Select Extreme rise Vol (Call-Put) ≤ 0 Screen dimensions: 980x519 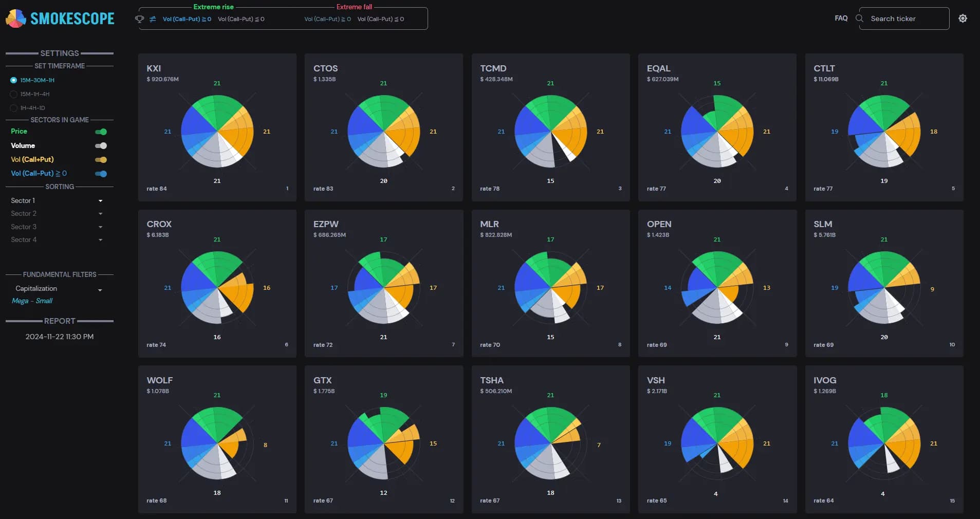pos(241,19)
